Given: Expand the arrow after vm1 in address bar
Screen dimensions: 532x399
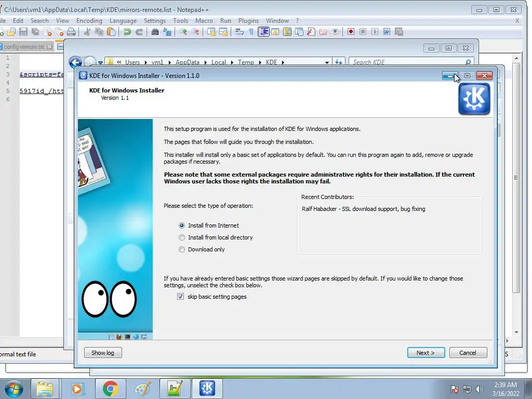Looking at the screenshot, I should click(170, 62).
